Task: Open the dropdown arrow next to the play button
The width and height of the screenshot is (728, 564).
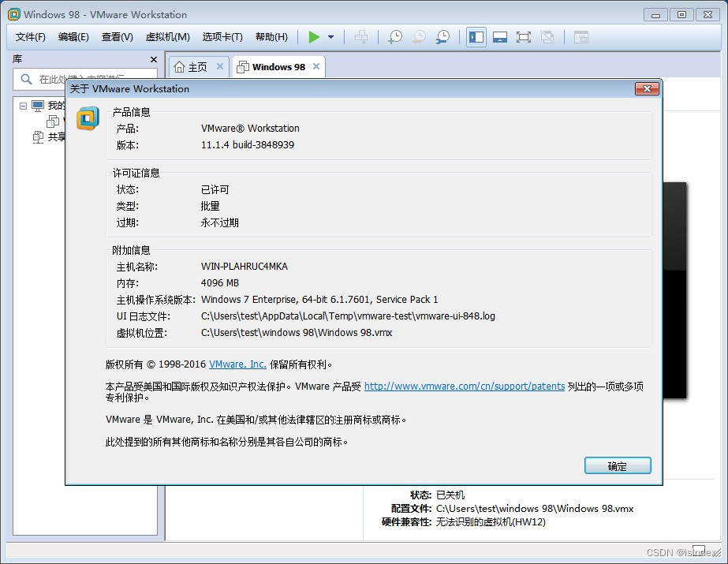Action: tap(331, 37)
